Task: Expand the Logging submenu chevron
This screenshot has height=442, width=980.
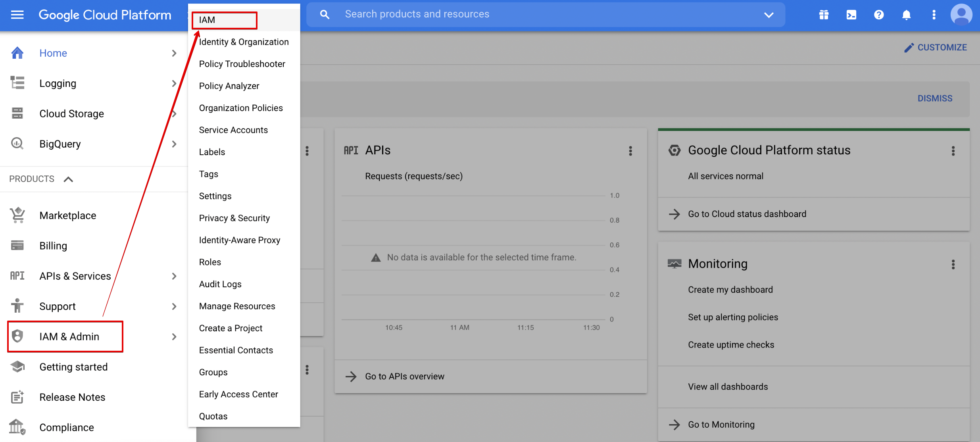Action: (x=174, y=83)
